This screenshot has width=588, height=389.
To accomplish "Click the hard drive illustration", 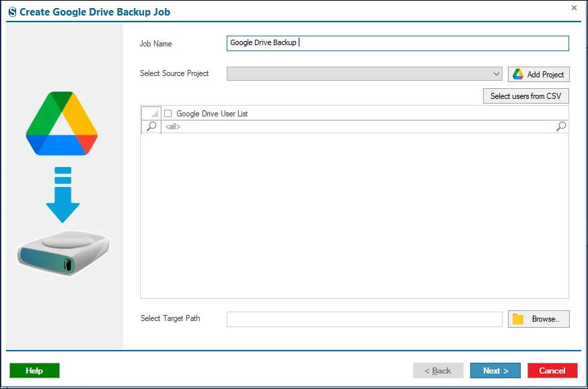I will click(x=63, y=253).
